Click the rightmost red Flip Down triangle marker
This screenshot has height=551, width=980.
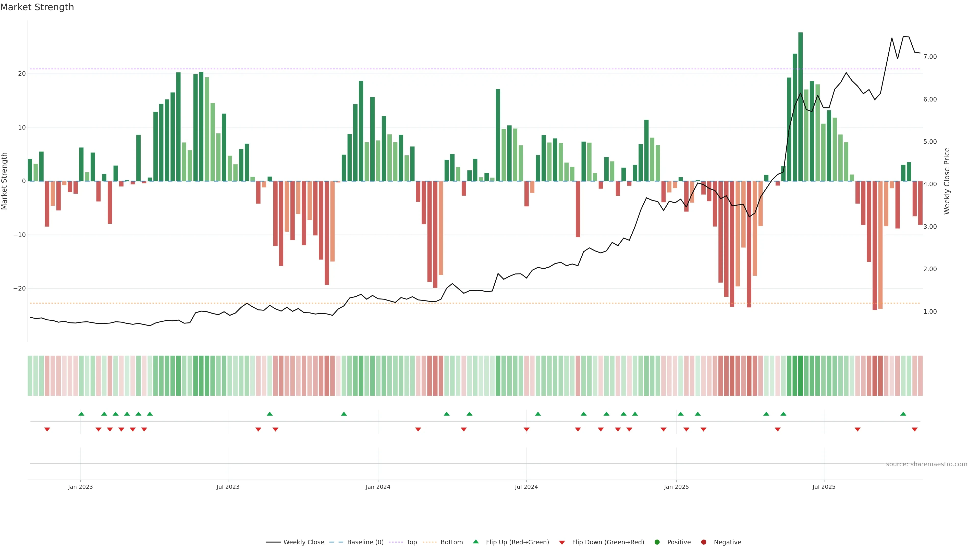pyautogui.click(x=915, y=429)
